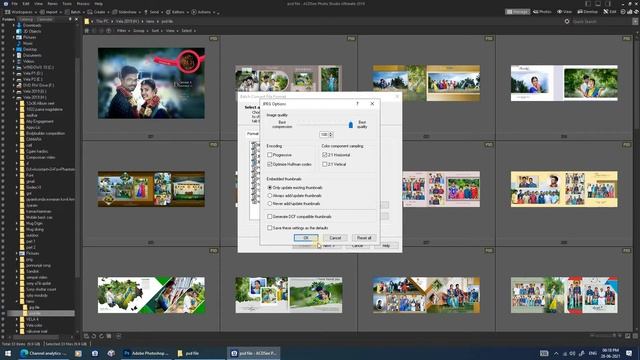
Task: Open the Batch dropdown
Action: pos(76,12)
